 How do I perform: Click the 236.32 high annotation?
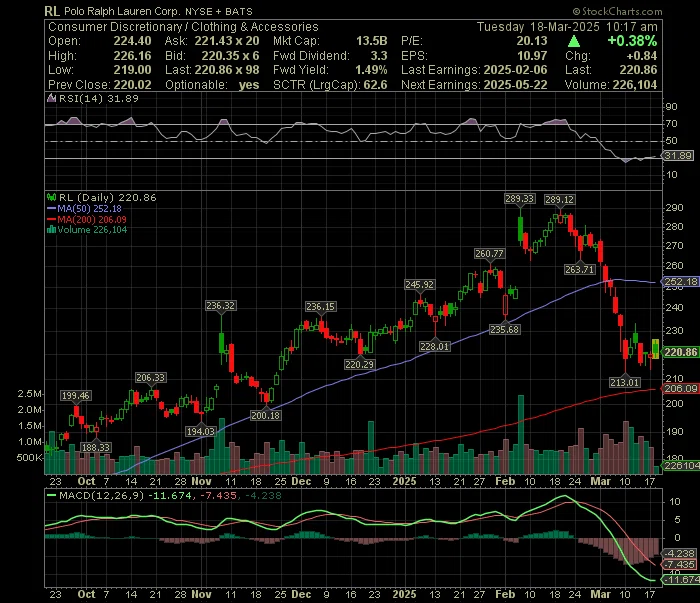(x=221, y=306)
